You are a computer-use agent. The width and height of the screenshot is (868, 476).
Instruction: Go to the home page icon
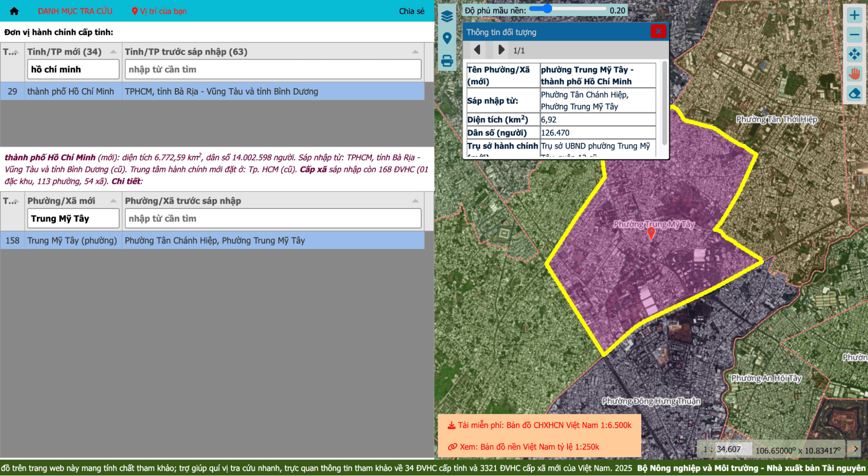14,11
